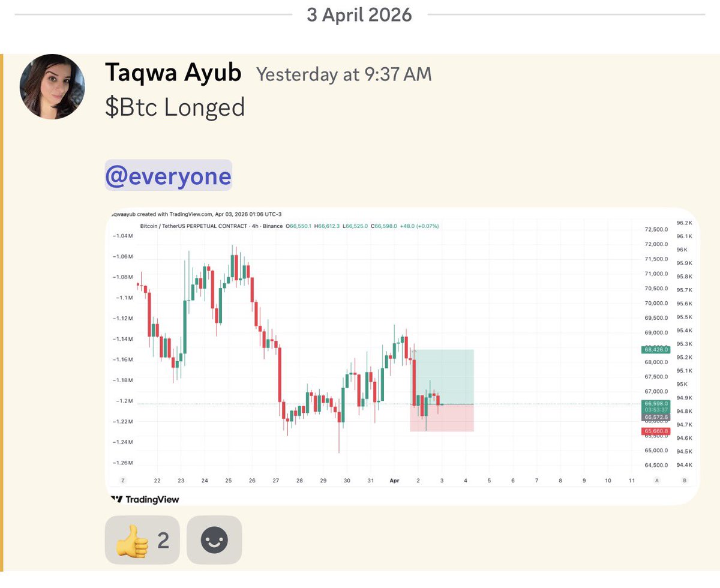The height and width of the screenshot is (588, 720).
Task: Click the $Btc Longed message text
Action: [175, 107]
